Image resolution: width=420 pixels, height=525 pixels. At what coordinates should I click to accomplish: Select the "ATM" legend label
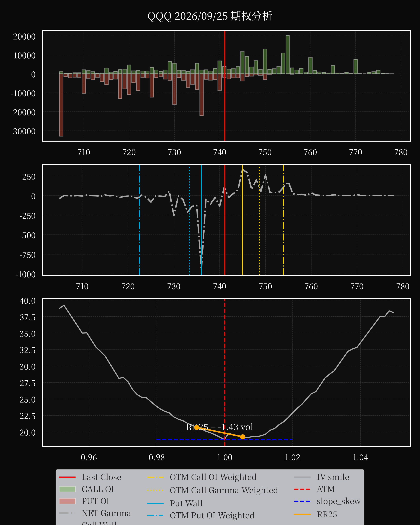click(x=326, y=489)
